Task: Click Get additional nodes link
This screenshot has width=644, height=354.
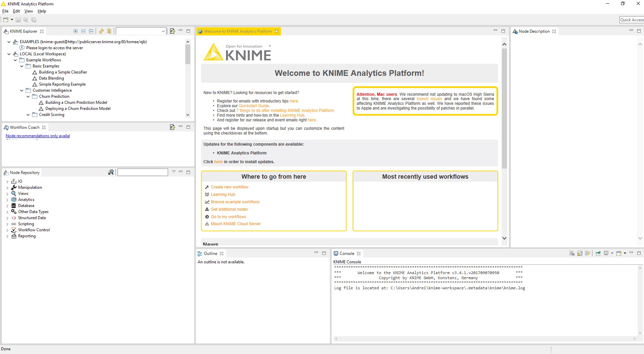Action: (x=229, y=209)
